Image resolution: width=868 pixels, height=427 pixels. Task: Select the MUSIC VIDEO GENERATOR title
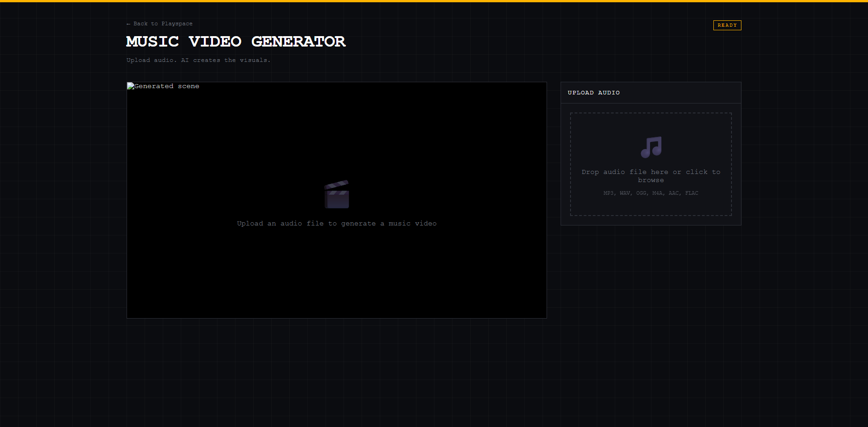click(236, 42)
